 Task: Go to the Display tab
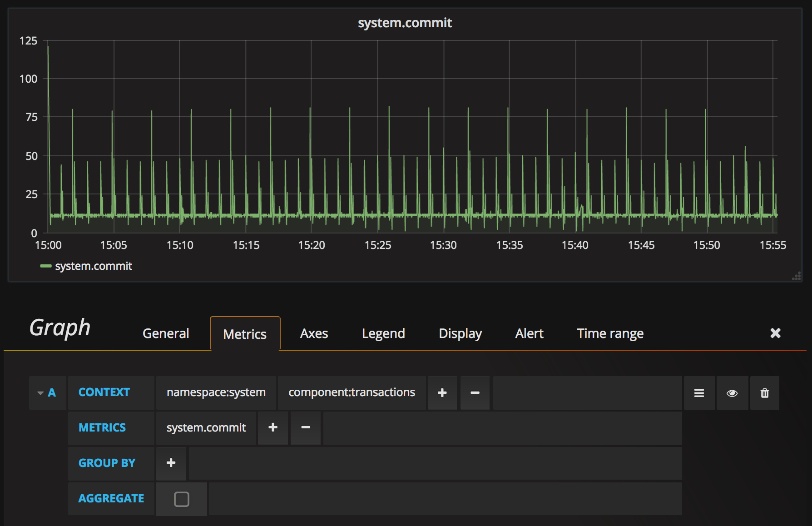pyautogui.click(x=460, y=333)
